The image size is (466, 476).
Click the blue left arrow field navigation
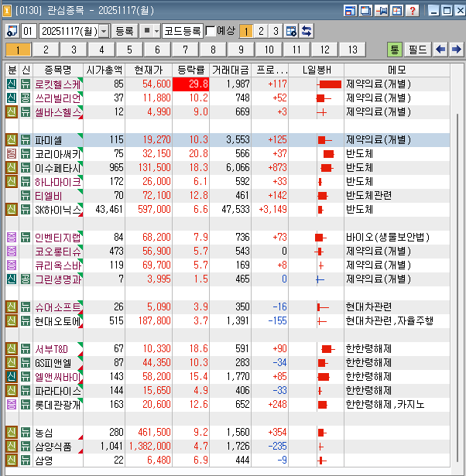pyautogui.click(x=440, y=50)
